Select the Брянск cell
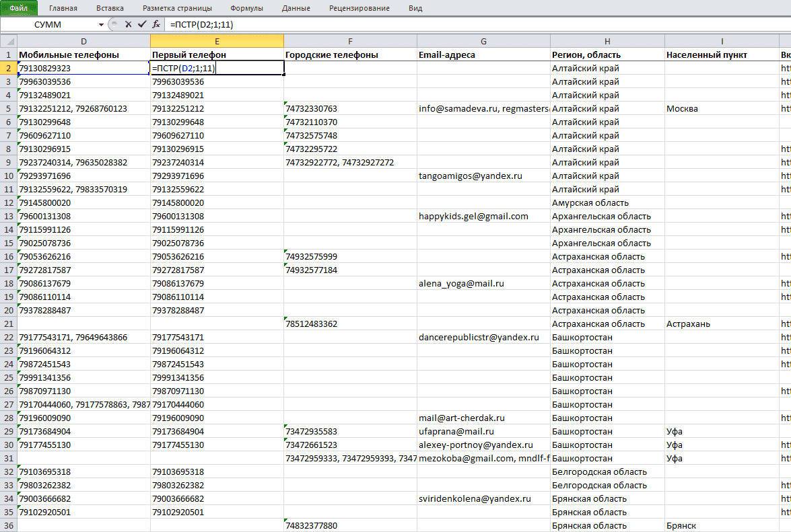This screenshot has width=791, height=532. point(722,525)
